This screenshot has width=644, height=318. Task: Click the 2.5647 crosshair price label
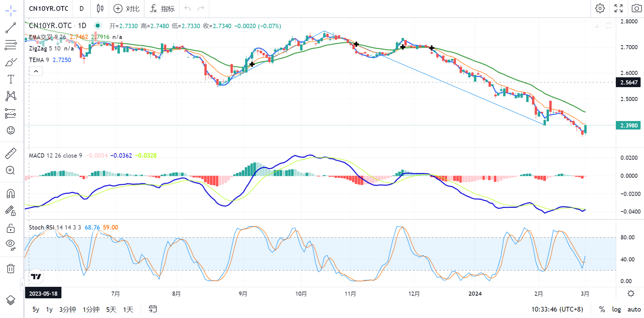(629, 82)
